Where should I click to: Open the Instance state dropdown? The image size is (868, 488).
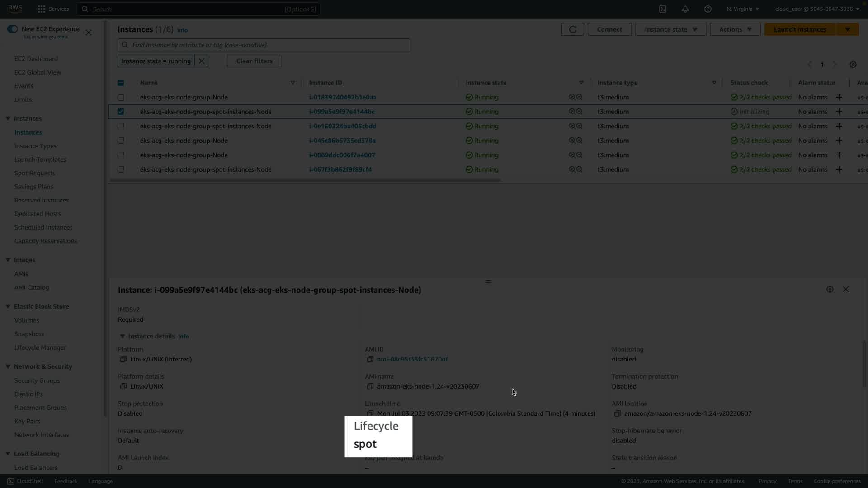tap(670, 29)
